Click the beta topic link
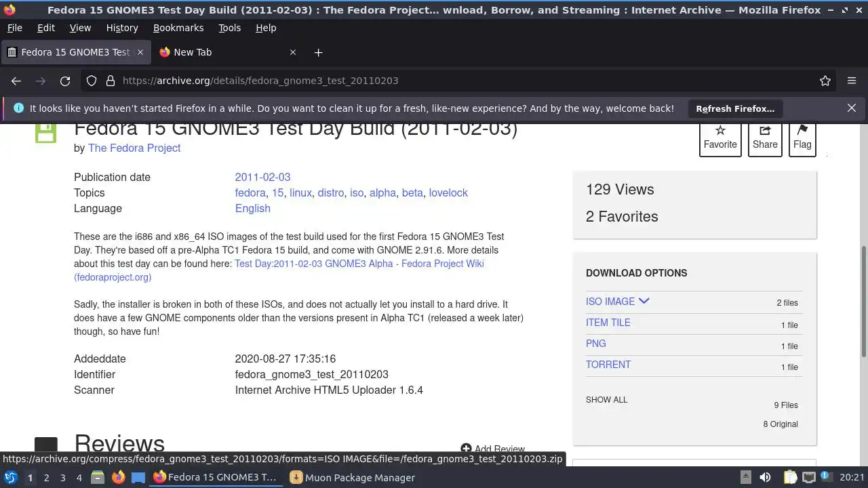 [x=412, y=192]
